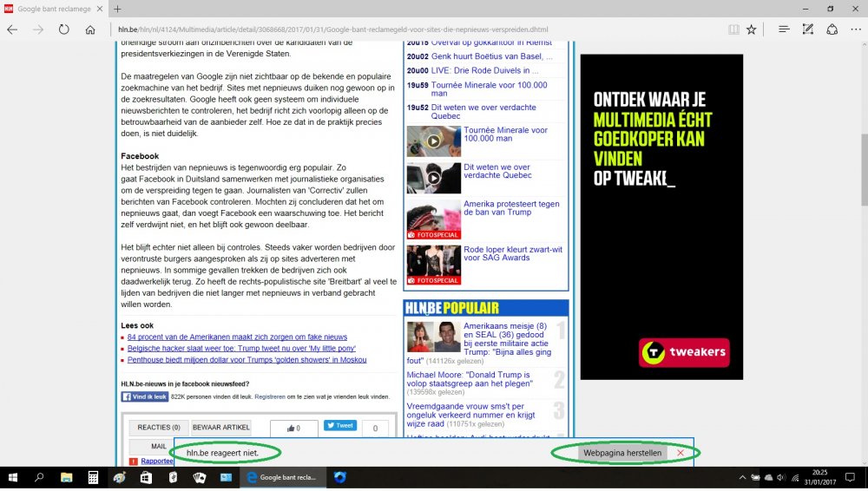
Task: Open the volume control in tray
Action: (781, 478)
